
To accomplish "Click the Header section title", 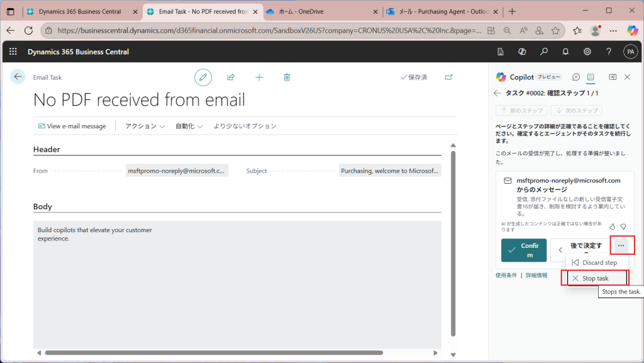I will (x=47, y=150).
